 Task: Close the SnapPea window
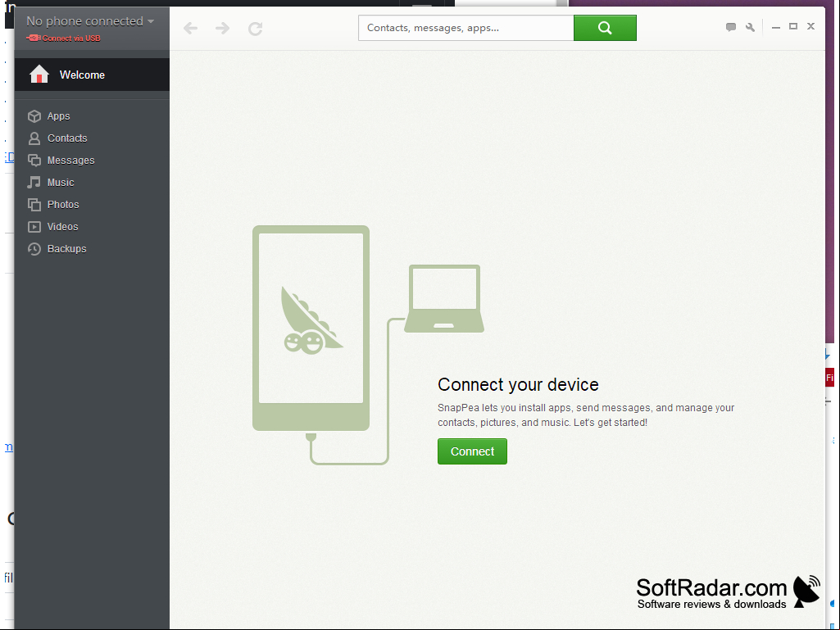(811, 26)
